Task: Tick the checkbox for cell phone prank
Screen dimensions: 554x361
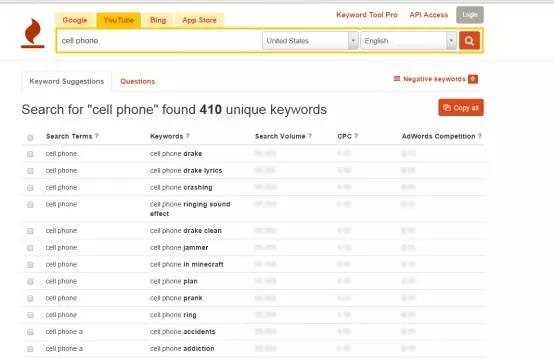Action: coord(30,298)
